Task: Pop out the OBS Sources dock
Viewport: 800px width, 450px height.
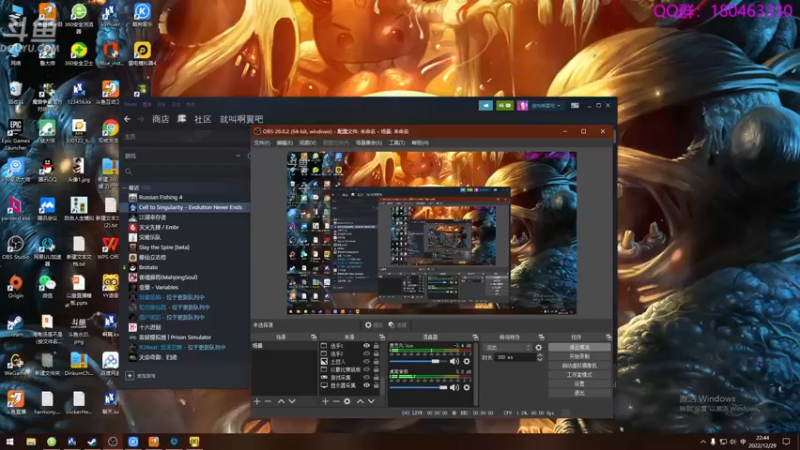Action: 382,337
